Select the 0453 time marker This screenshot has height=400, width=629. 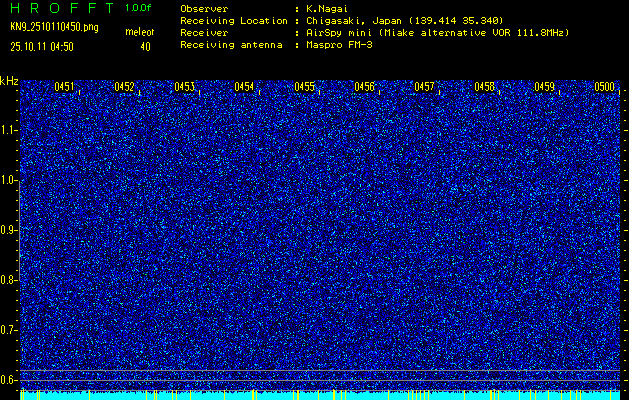184,87
